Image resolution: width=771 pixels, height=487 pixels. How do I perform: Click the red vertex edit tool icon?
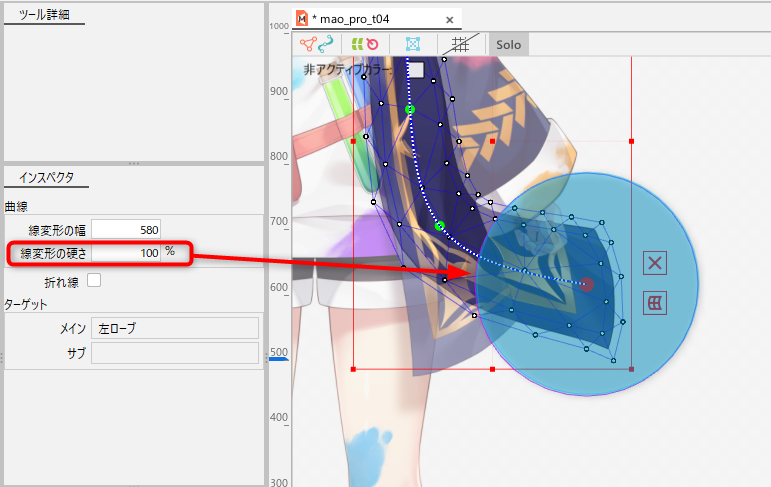(x=307, y=44)
